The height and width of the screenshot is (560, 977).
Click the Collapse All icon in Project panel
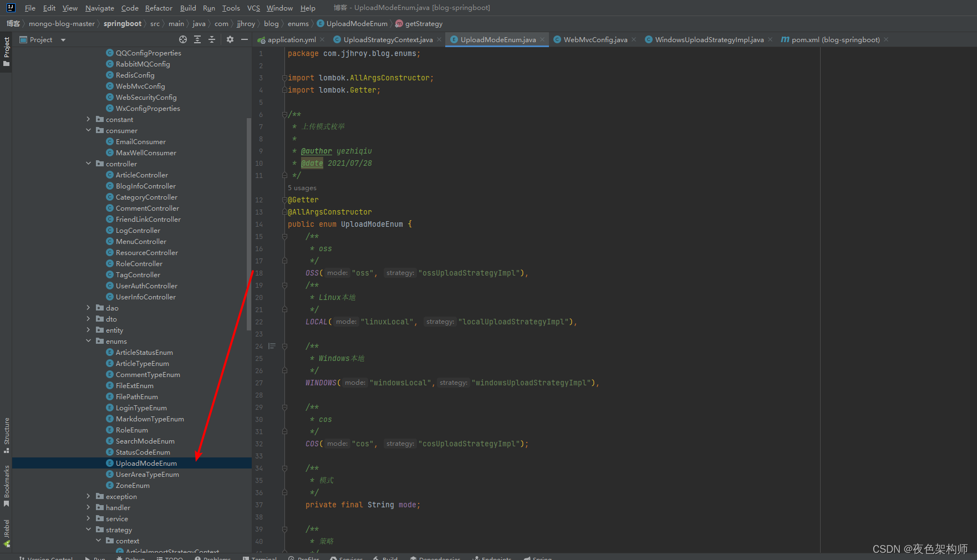click(x=212, y=39)
